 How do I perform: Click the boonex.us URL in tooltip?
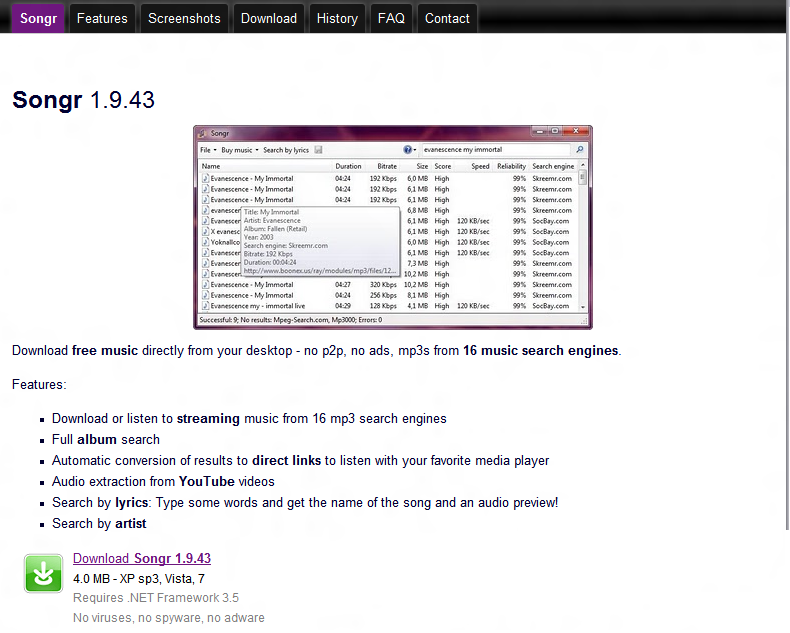[x=320, y=271]
